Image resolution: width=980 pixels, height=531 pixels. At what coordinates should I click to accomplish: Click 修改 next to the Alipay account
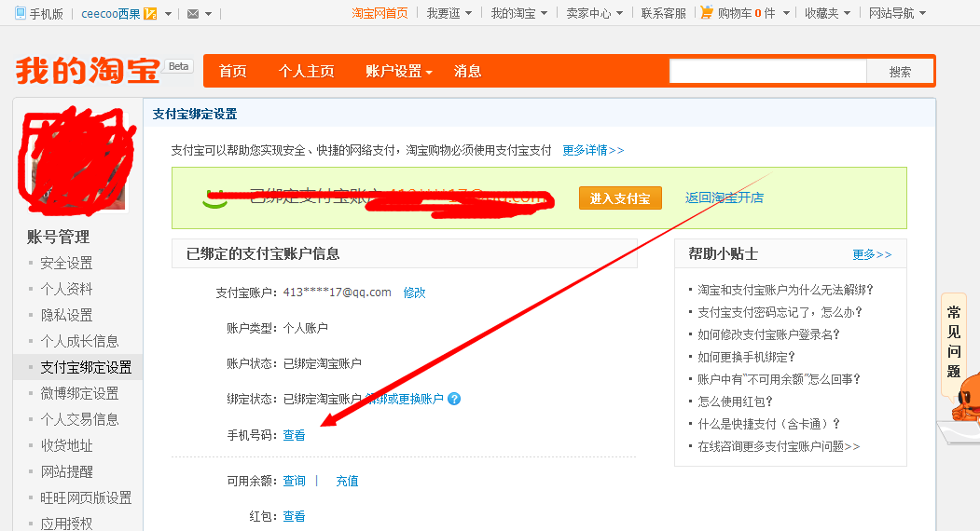click(414, 293)
